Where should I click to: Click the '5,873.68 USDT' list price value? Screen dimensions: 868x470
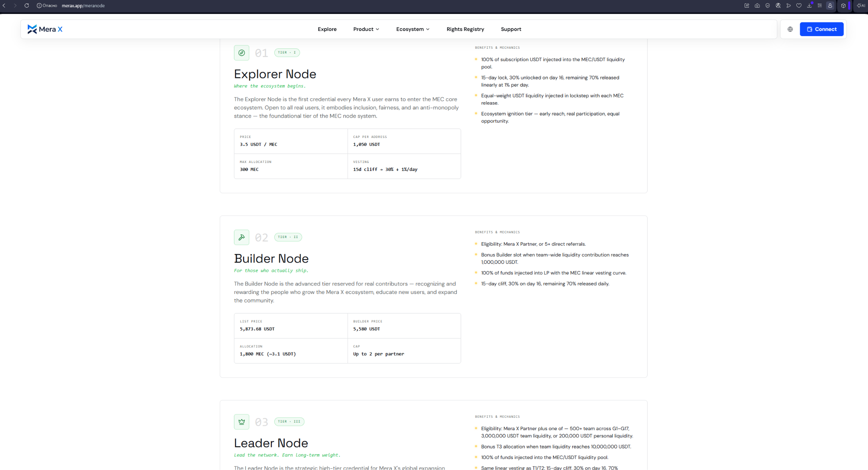click(257, 329)
